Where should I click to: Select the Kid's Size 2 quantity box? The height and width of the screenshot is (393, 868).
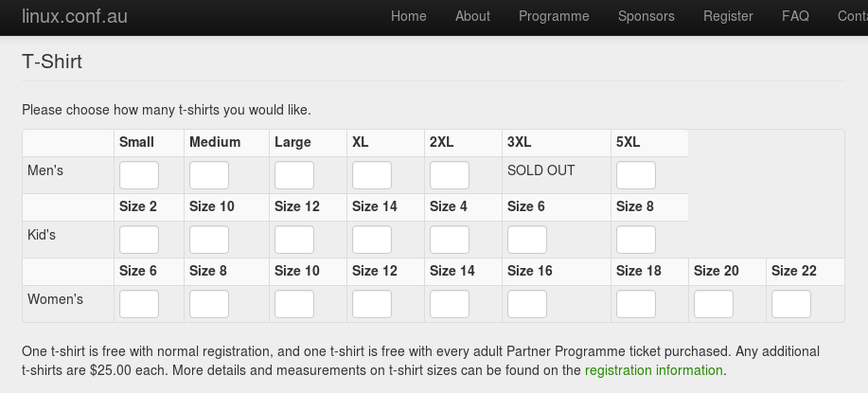[139, 240]
